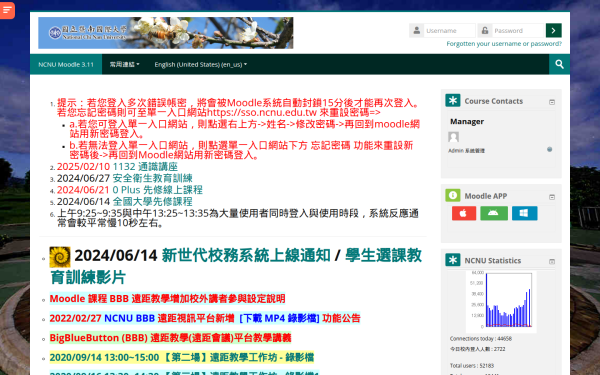Viewport: 600px width, 375px height.
Task: Click the Password input field
Action: (518, 30)
